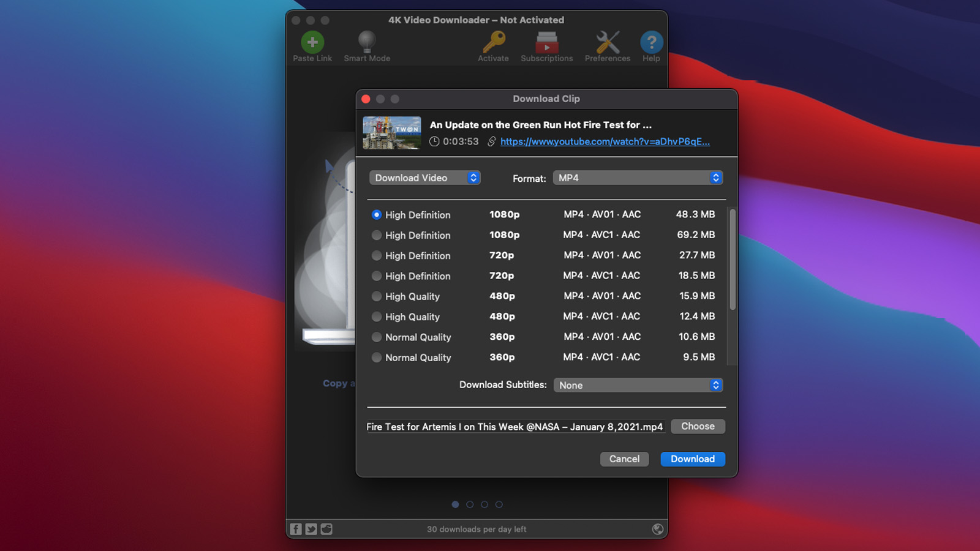Click the Facebook icon in status bar

tap(296, 529)
